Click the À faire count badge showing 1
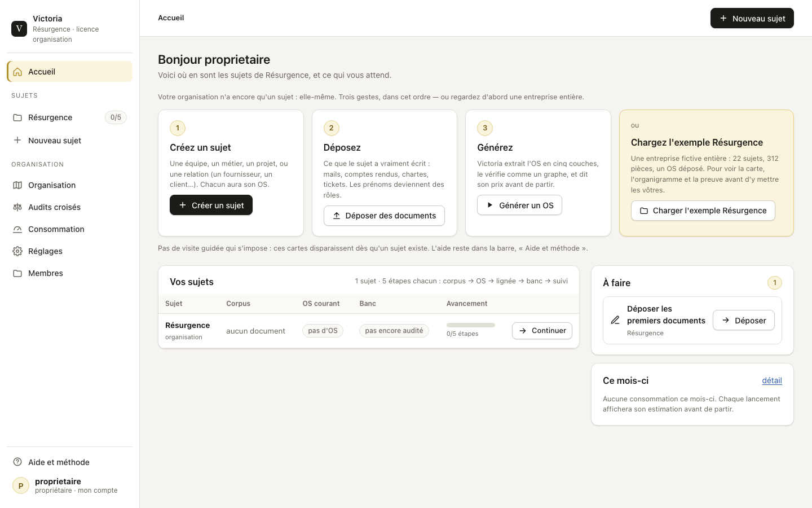Image resolution: width=812 pixels, height=508 pixels. click(775, 283)
